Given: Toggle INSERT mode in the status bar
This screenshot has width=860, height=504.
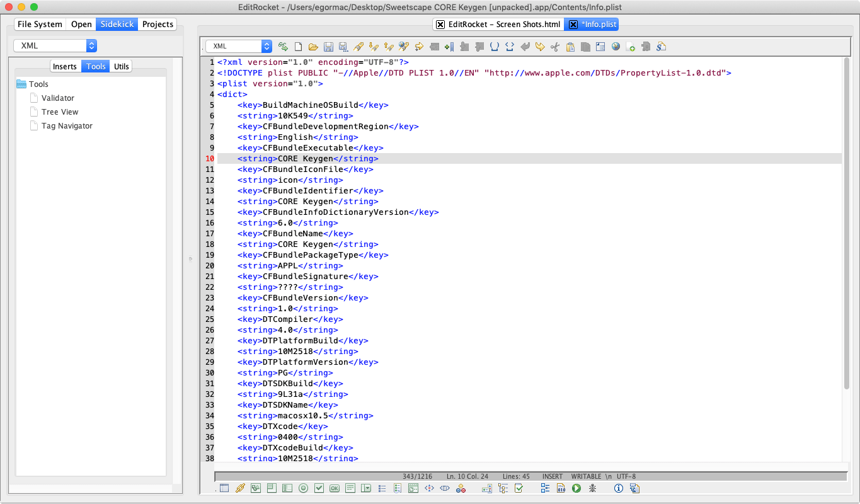Looking at the screenshot, I should 553,476.
